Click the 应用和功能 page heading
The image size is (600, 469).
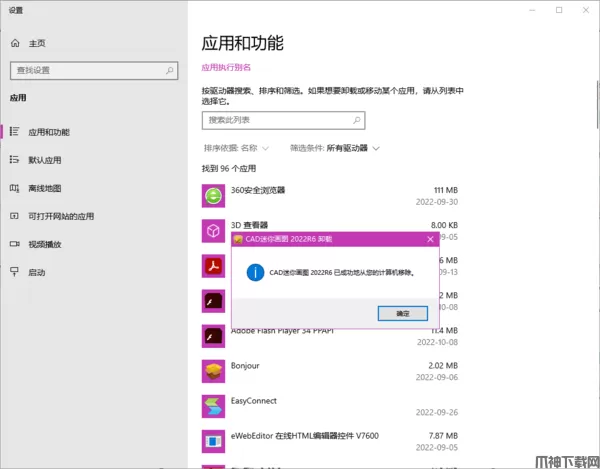tap(243, 43)
